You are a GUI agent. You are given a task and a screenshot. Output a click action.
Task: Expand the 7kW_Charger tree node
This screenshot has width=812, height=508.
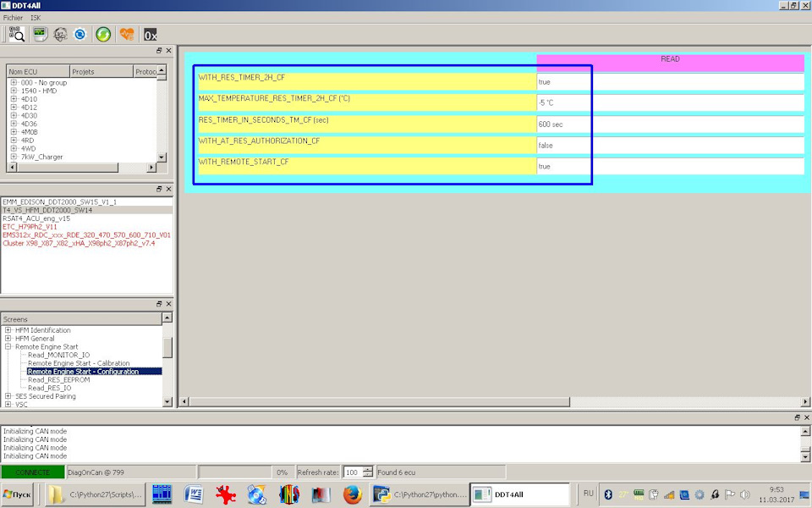(14, 157)
